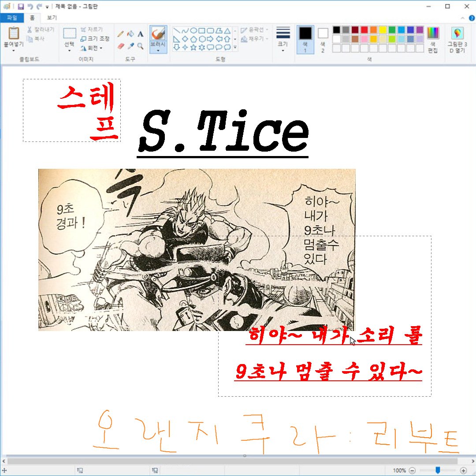Click 복사 (copy) icon
476x476 pixels.
(x=30, y=39)
